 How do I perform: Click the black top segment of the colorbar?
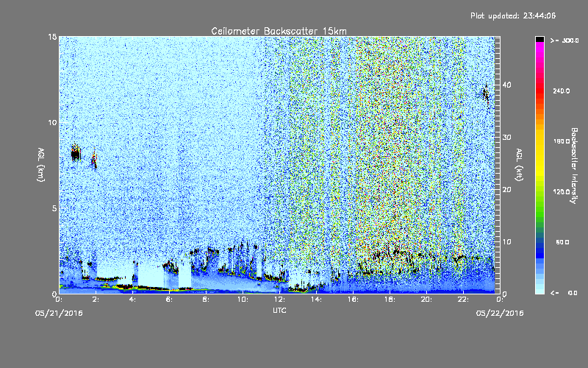point(539,39)
